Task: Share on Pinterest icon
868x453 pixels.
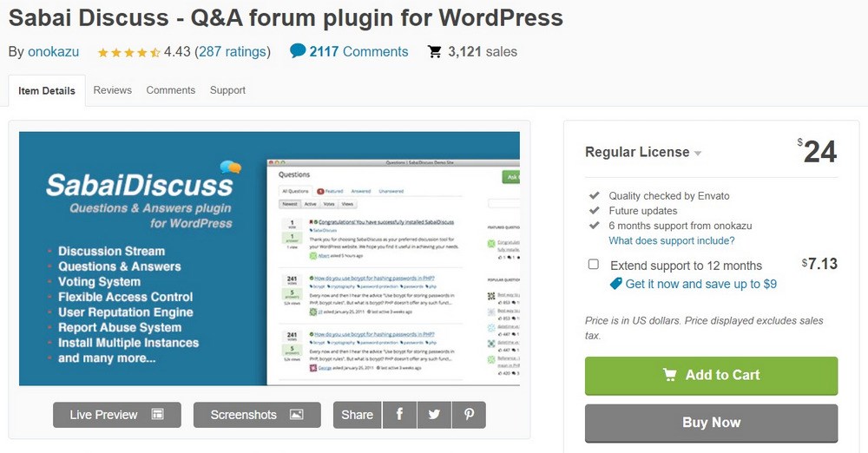Action: (469, 415)
